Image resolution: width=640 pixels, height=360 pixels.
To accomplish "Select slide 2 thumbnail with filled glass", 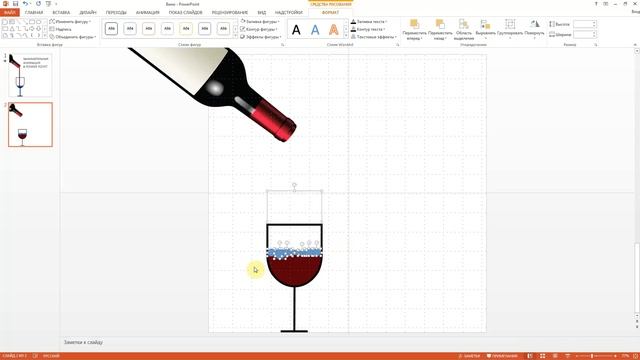I will coord(30,124).
